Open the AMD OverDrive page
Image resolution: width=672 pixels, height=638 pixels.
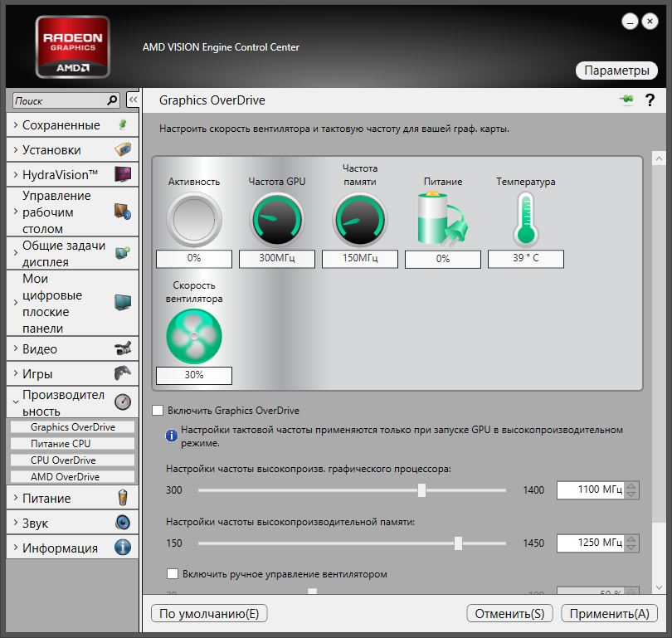coord(72,477)
